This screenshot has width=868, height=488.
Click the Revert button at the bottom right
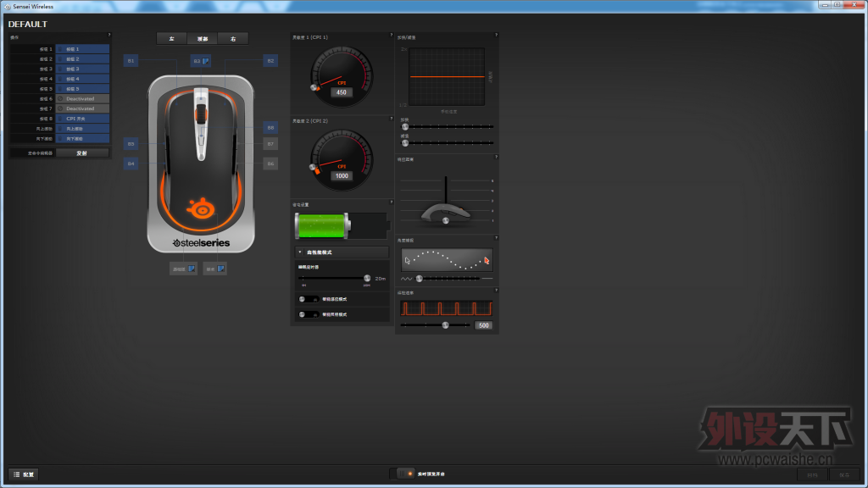tap(812, 475)
